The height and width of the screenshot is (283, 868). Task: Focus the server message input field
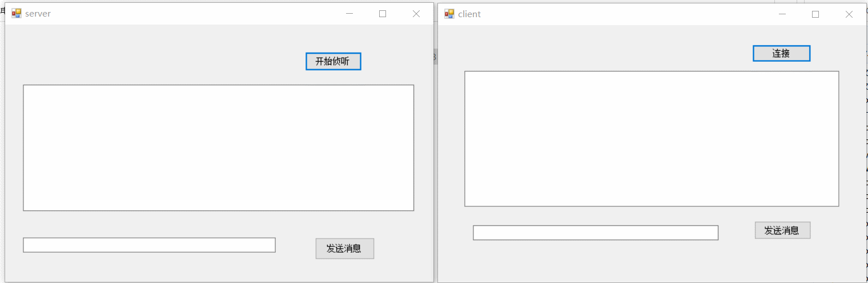[x=149, y=245]
